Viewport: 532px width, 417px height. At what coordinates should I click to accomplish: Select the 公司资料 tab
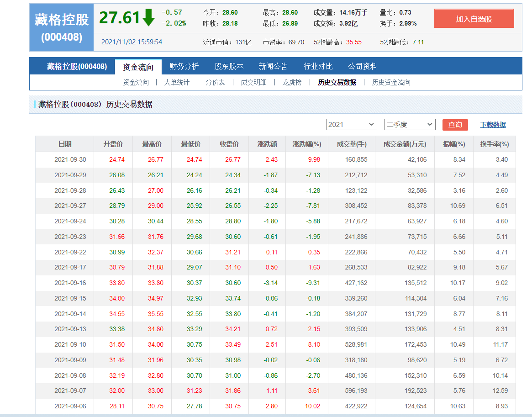coord(363,66)
